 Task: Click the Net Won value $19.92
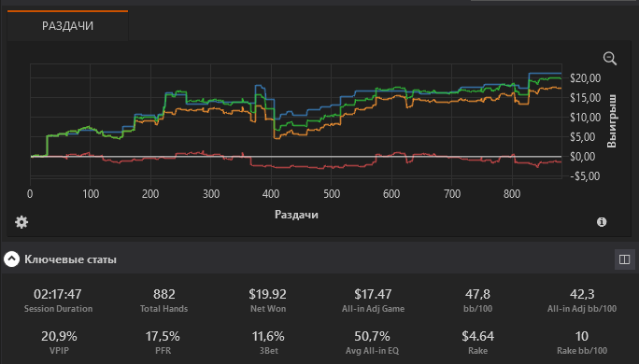pos(268,294)
